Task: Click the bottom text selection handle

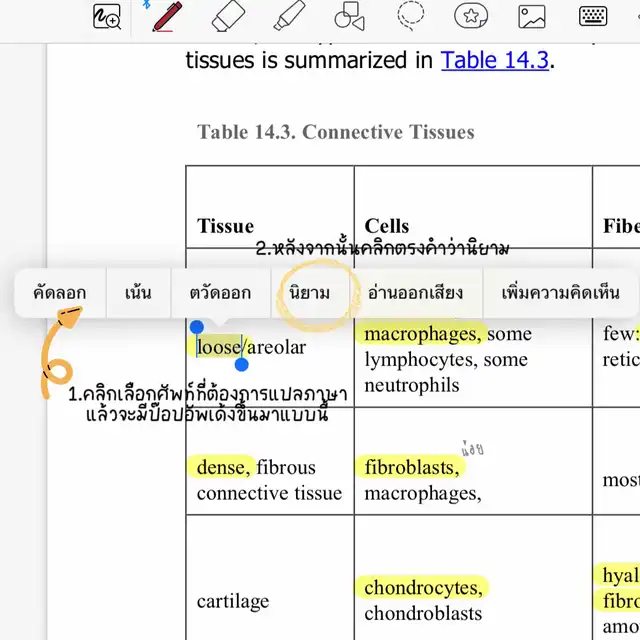Action: 242,365
